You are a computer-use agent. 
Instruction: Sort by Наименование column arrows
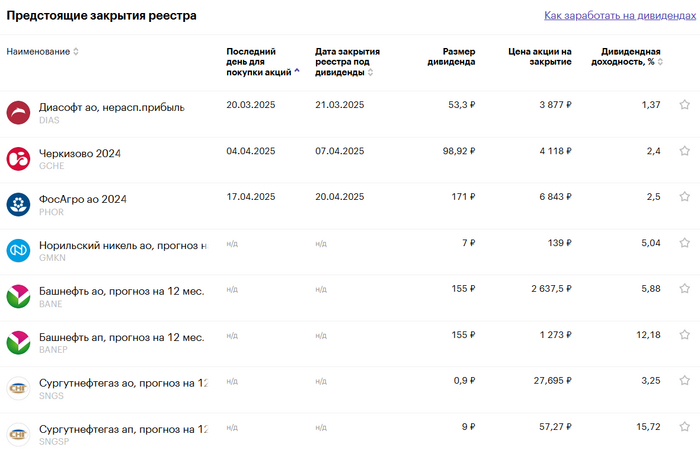76,52
